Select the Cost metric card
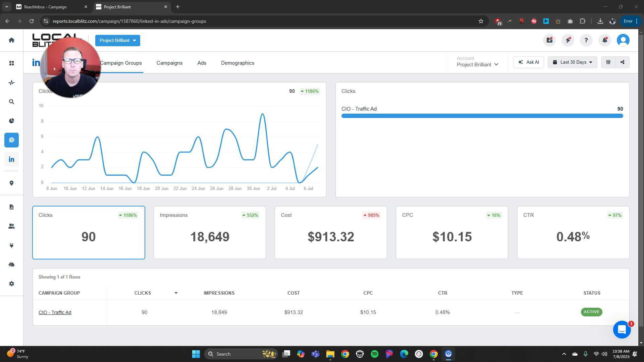 pos(331,233)
